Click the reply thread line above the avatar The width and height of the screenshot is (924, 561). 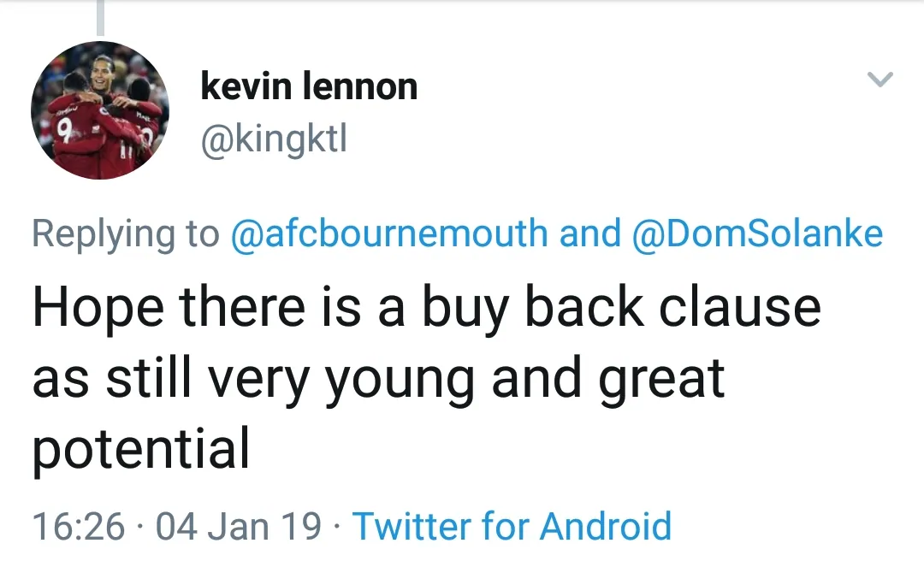coord(100,17)
